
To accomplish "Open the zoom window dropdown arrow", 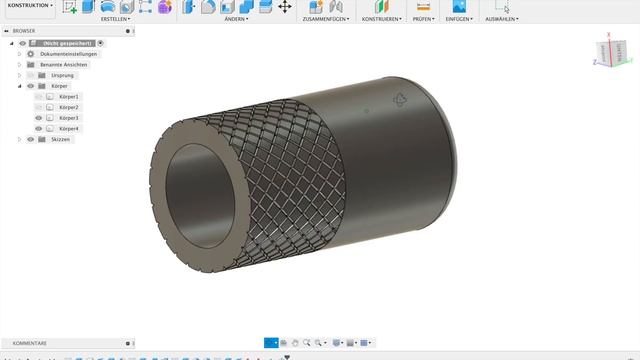I will tap(325, 343).
